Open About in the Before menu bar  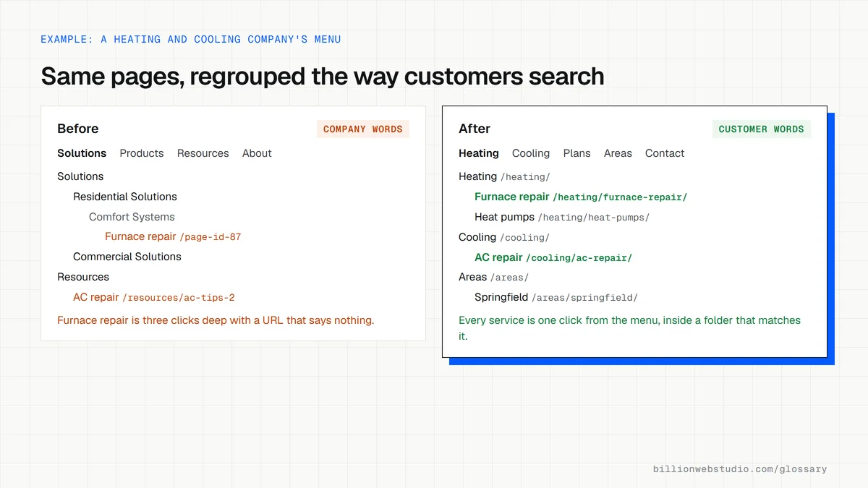click(x=257, y=153)
